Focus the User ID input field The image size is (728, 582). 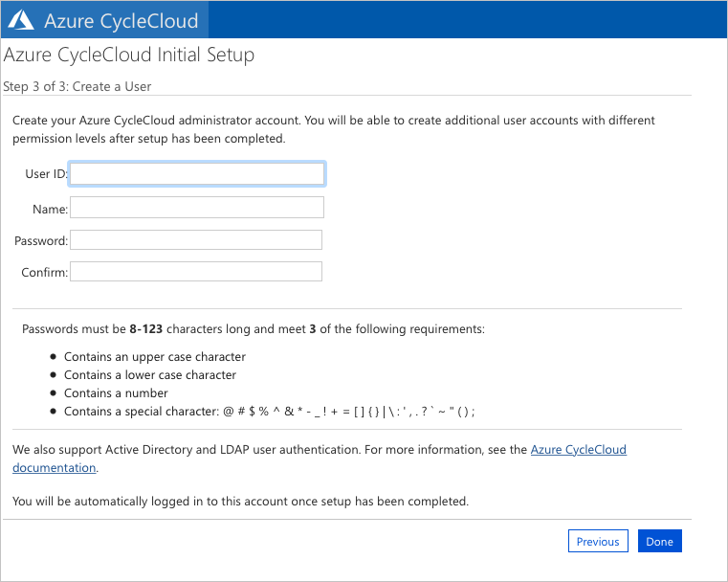pos(197,173)
